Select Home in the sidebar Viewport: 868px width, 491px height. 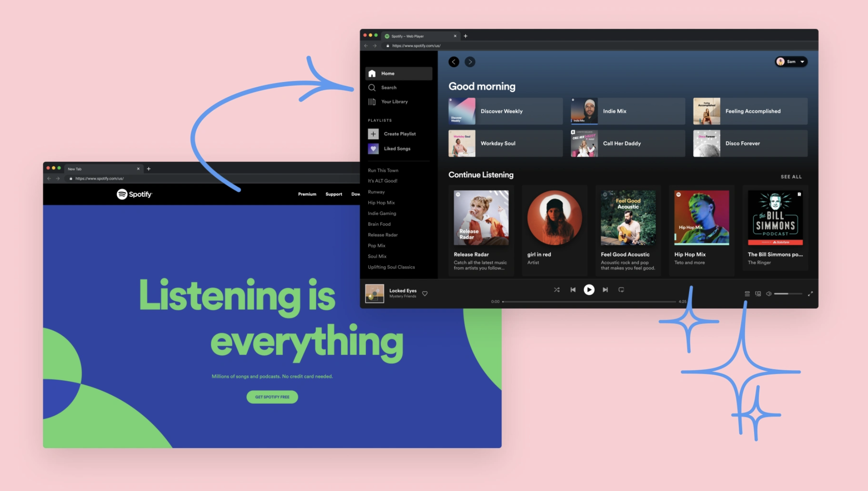[398, 73]
